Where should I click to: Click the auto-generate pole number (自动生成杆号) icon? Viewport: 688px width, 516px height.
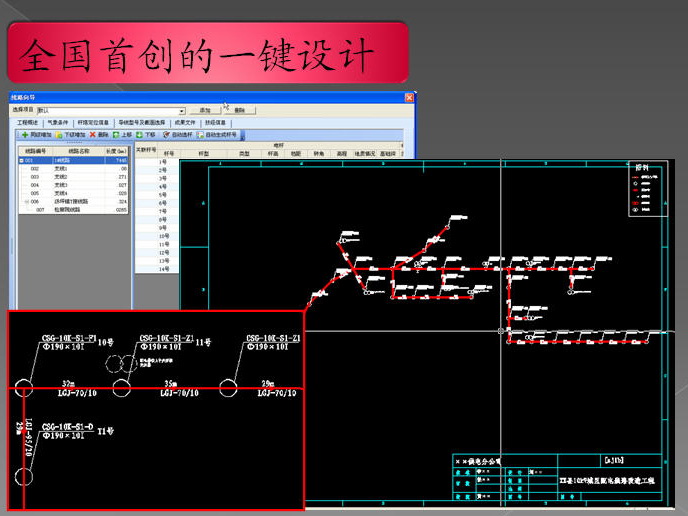201,135
